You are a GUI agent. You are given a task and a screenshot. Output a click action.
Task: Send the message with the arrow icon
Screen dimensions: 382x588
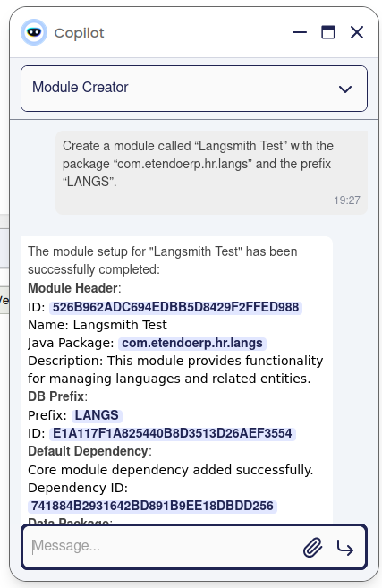(x=345, y=548)
